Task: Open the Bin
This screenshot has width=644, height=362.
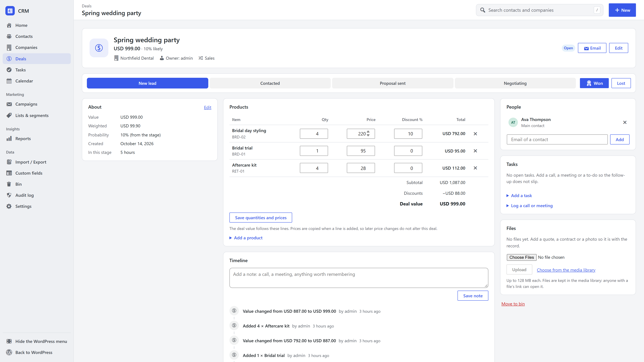Action: pos(37,184)
